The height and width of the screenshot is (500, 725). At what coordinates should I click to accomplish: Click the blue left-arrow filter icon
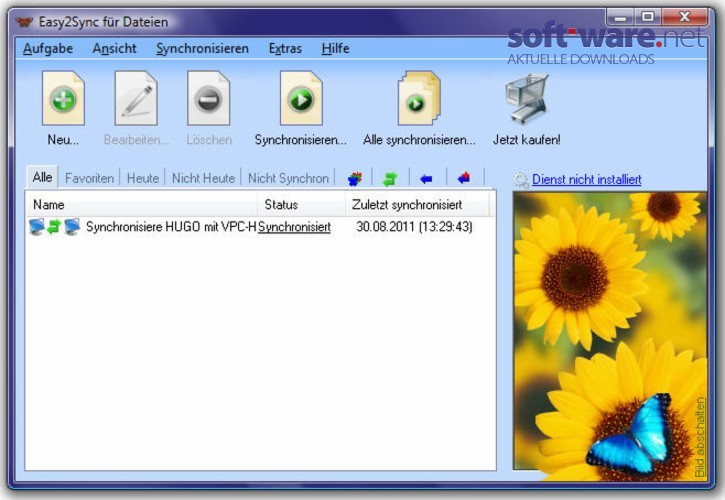[x=426, y=179]
